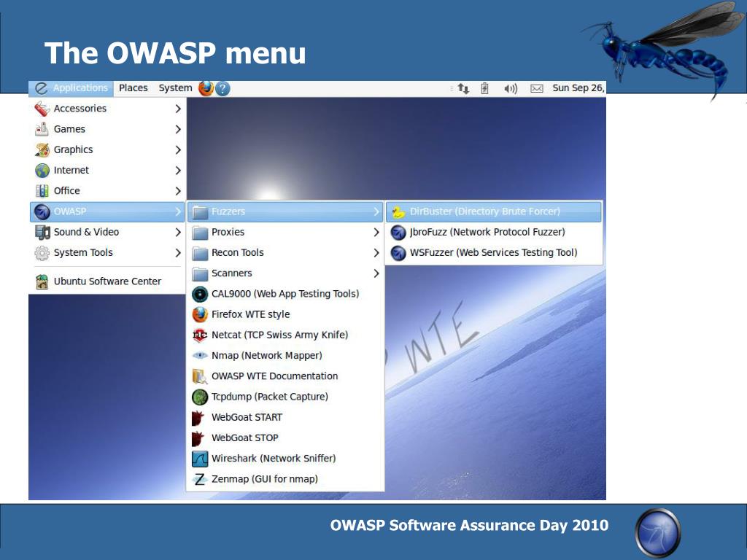747x560 pixels.
Task: Launch the Firefox WTE style entry
Action: click(285, 314)
